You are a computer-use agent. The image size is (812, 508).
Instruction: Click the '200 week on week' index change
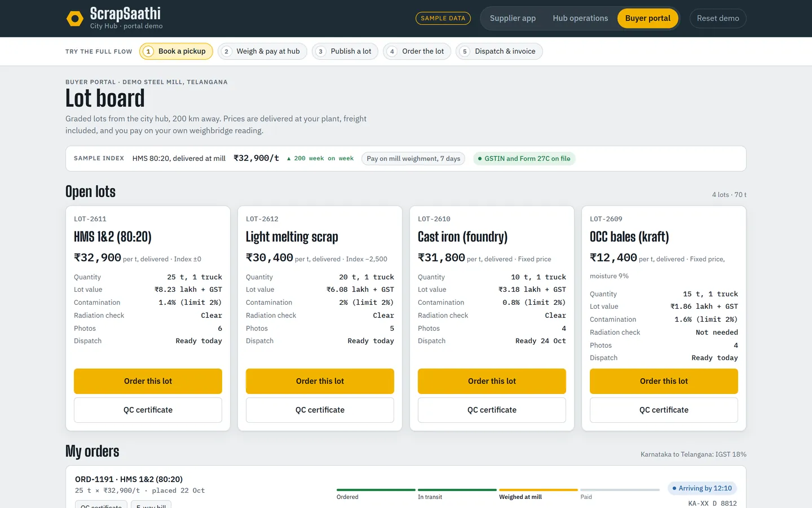coord(320,159)
